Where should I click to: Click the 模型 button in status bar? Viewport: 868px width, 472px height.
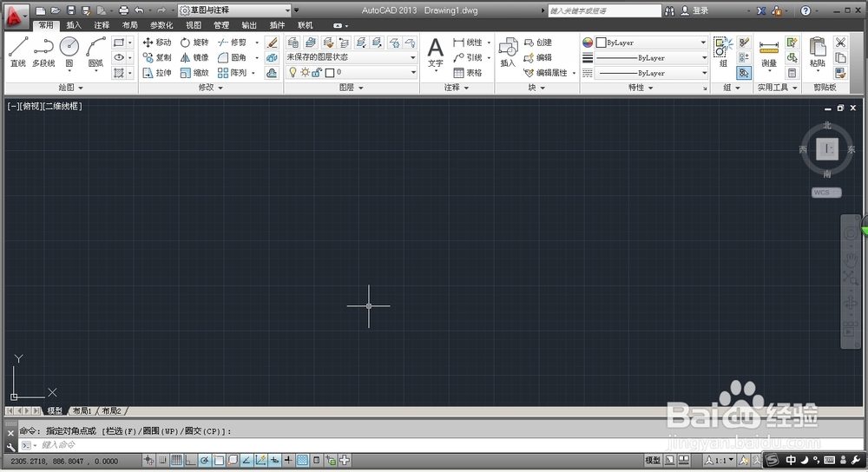[654, 461]
